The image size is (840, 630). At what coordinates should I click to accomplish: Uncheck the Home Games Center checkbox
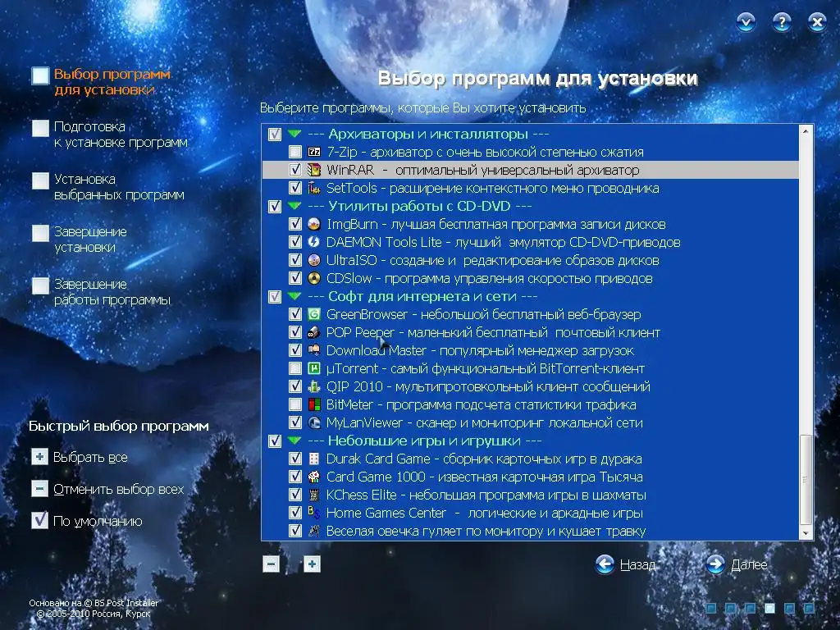[295, 513]
